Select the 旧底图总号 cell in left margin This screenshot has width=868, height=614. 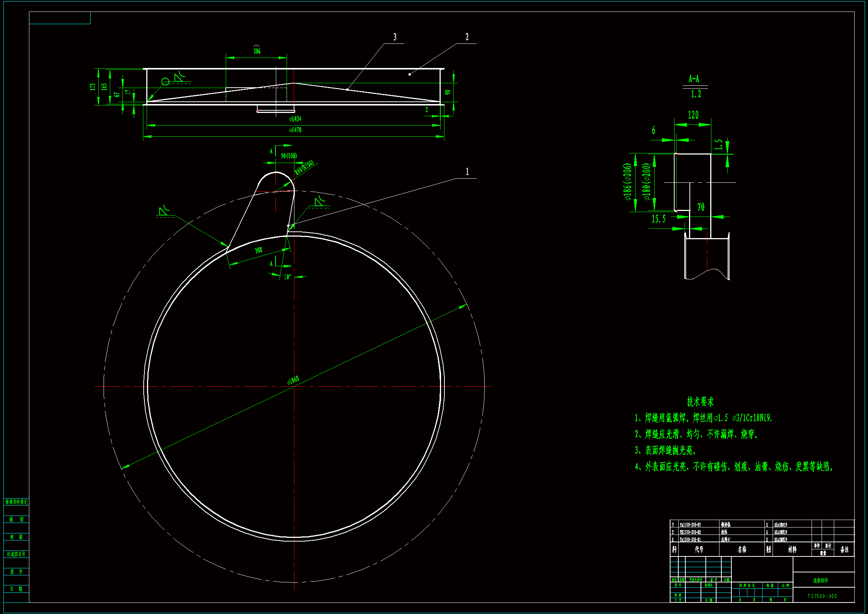[16, 554]
